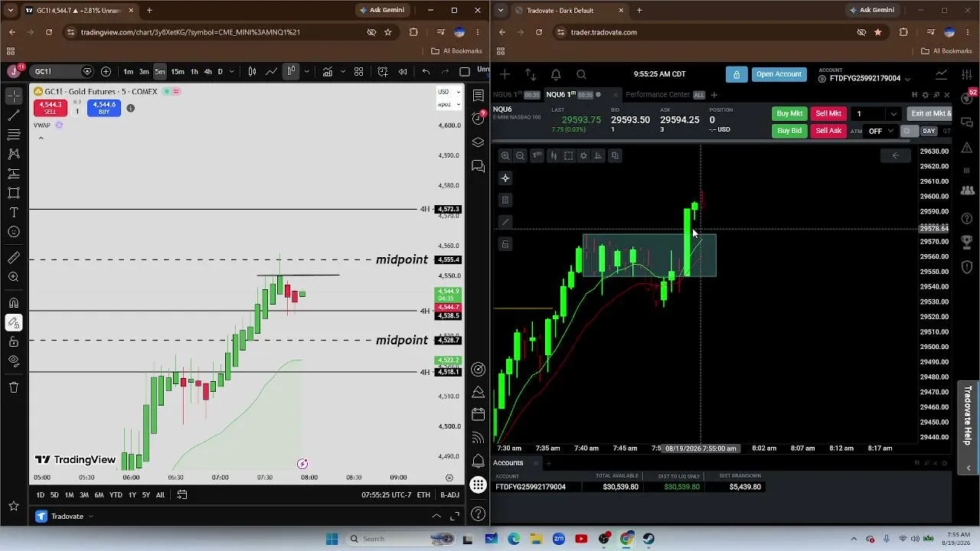
Task: Open the Tradovate notifications bell
Action: (556, 74)
